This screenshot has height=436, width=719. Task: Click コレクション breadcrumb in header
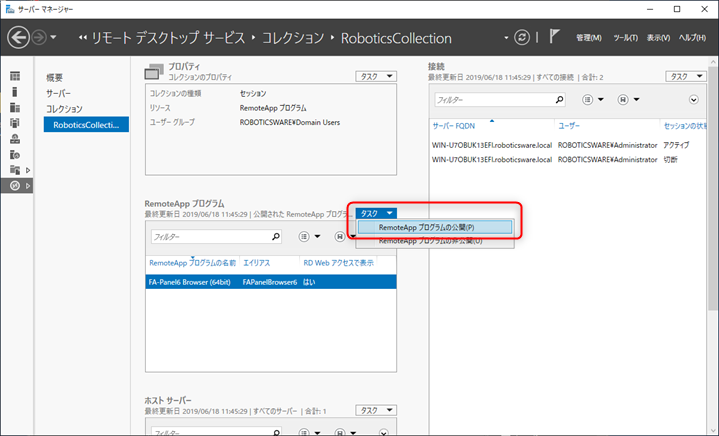point(293,38)
